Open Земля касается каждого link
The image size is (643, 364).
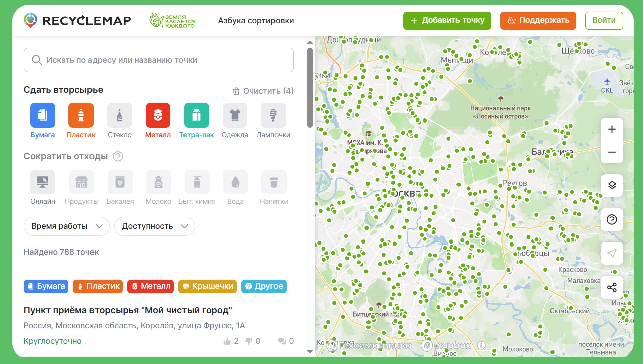click(172, 20)
